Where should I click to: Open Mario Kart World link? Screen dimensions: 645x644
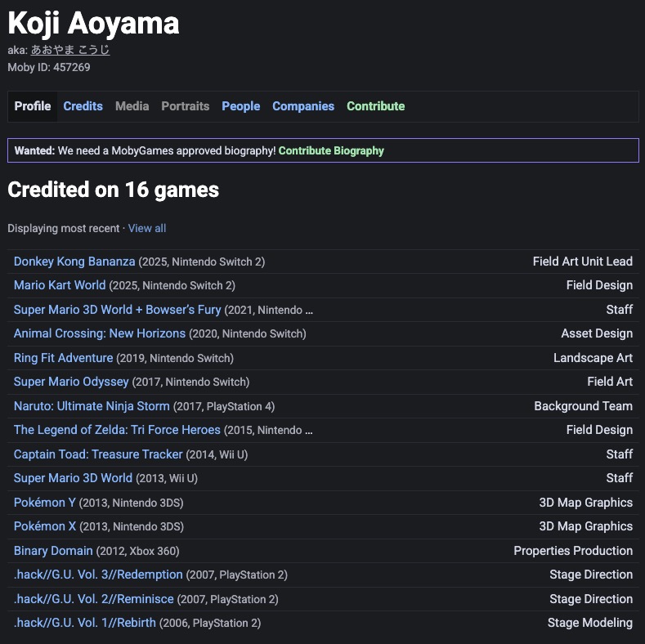tap(60, 285)
